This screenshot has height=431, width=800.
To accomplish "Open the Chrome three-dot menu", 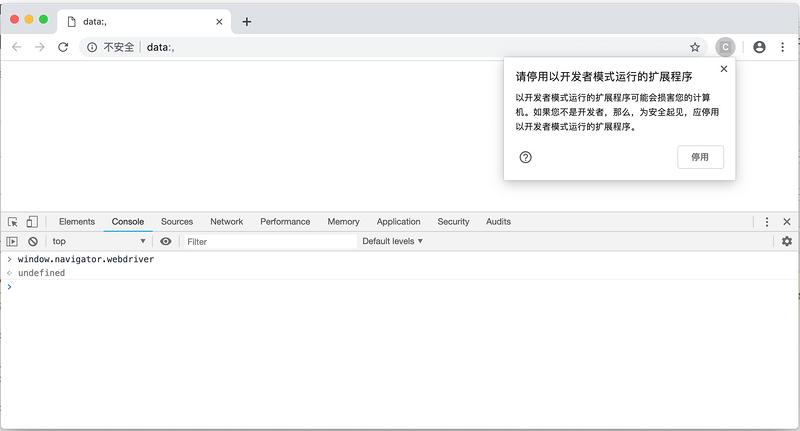I will pos(782,47).
